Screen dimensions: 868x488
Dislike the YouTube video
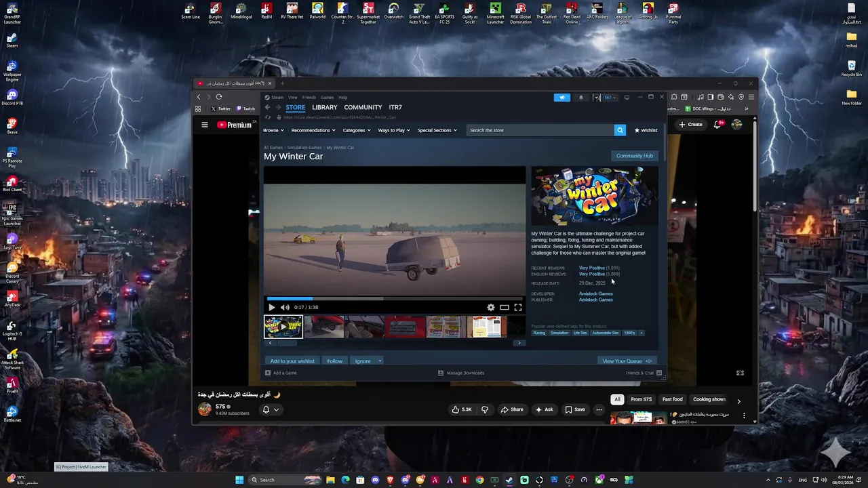click(485, 409)
